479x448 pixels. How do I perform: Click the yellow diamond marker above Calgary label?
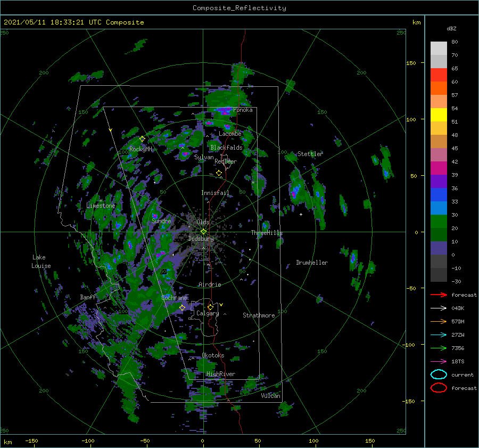click(x=210, y=307)
